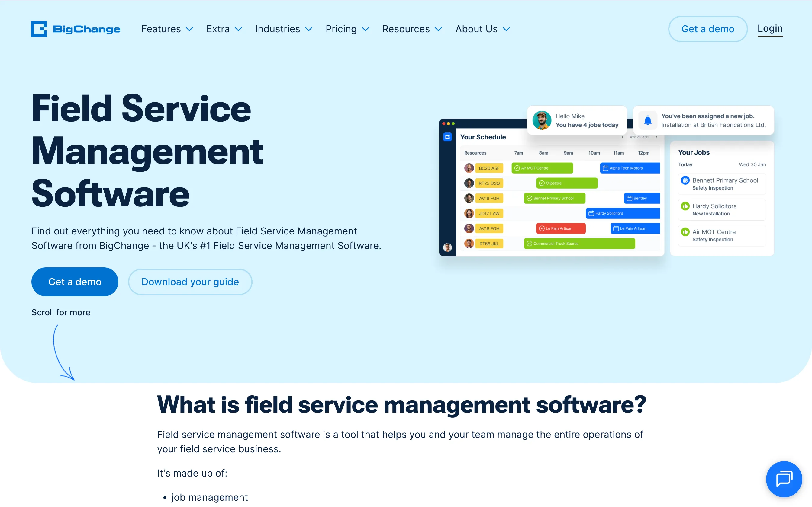
Task: Click Bennett Primary School job icon
Action: (x=685, y=180)
